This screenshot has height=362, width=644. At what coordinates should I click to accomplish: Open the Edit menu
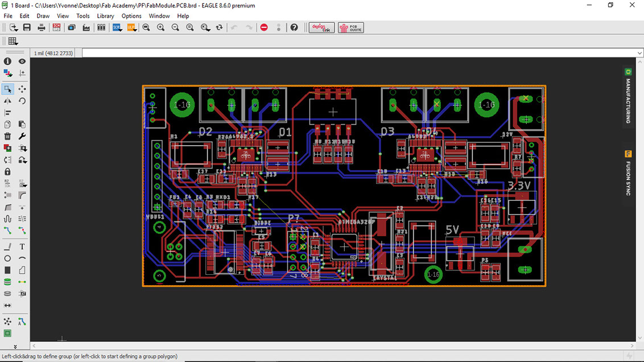[x=24, y=16]
